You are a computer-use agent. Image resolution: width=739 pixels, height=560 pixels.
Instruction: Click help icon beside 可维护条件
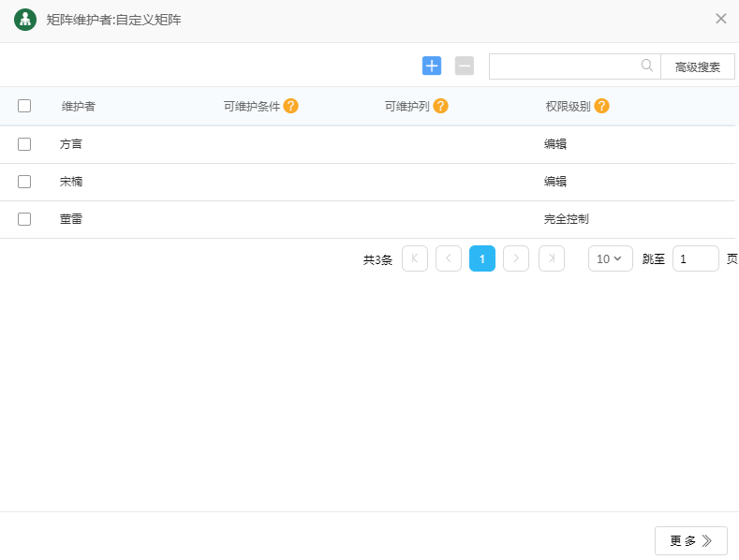[291, 106]
